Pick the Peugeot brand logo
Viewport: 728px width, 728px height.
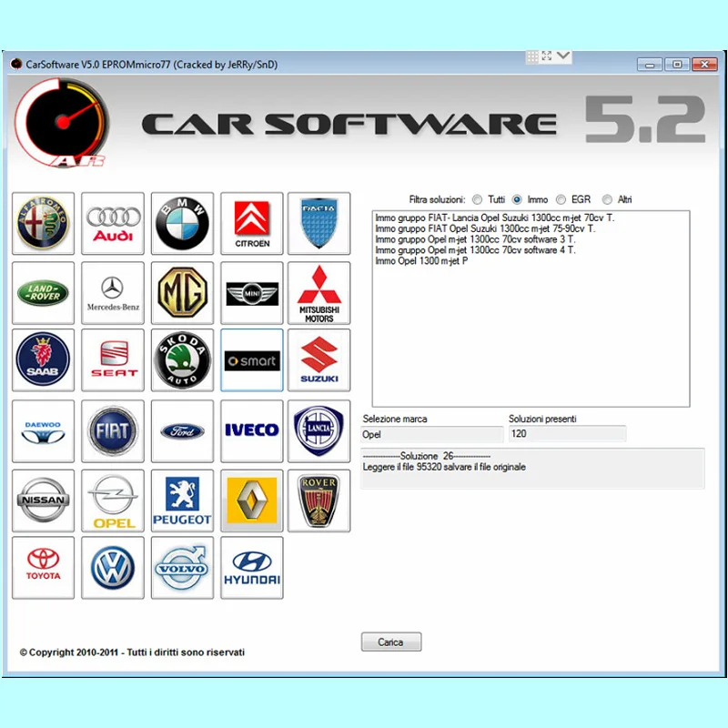(x=183, y=500)
